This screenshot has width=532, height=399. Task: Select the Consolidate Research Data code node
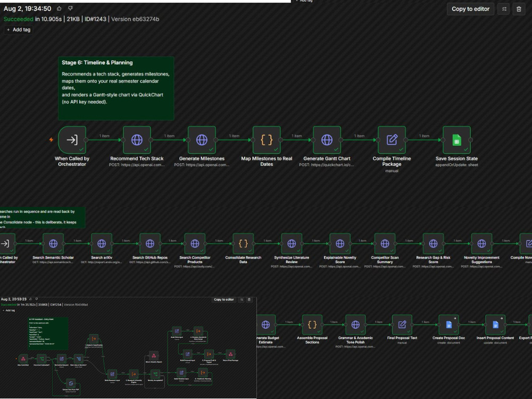[x=243, y=244]
